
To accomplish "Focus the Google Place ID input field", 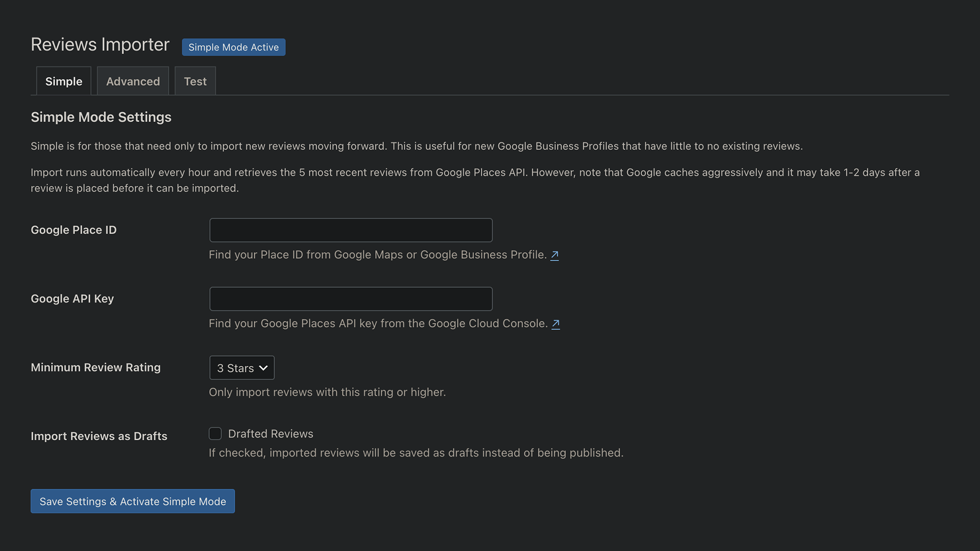I will (x=351, y=230).
